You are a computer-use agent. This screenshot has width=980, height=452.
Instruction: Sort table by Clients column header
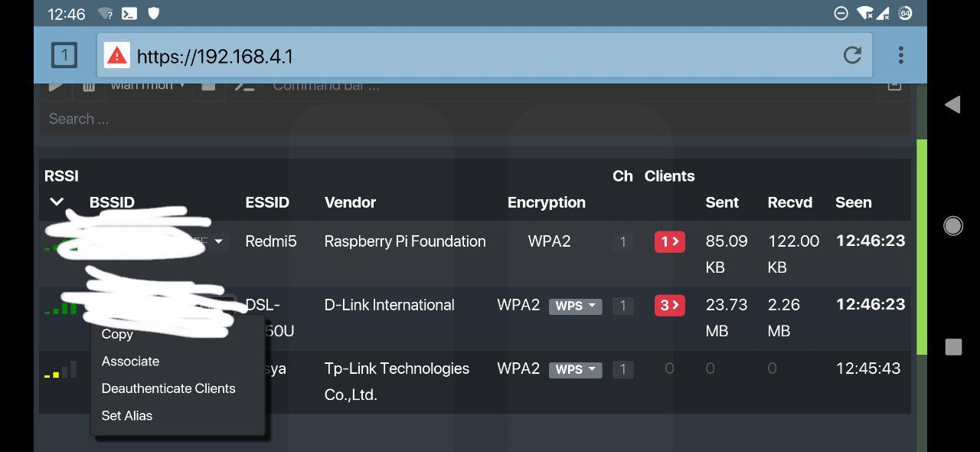[x=669, y=176]
